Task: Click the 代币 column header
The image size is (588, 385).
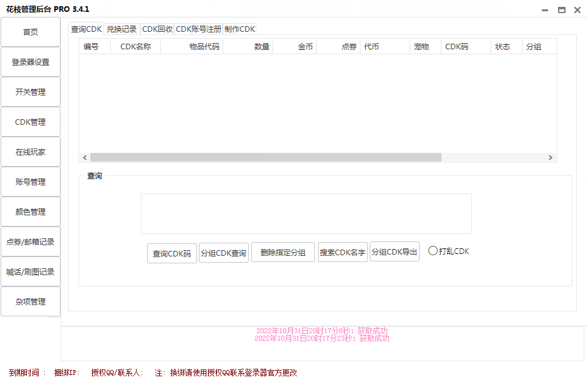Action: click(x=385, y=47)
